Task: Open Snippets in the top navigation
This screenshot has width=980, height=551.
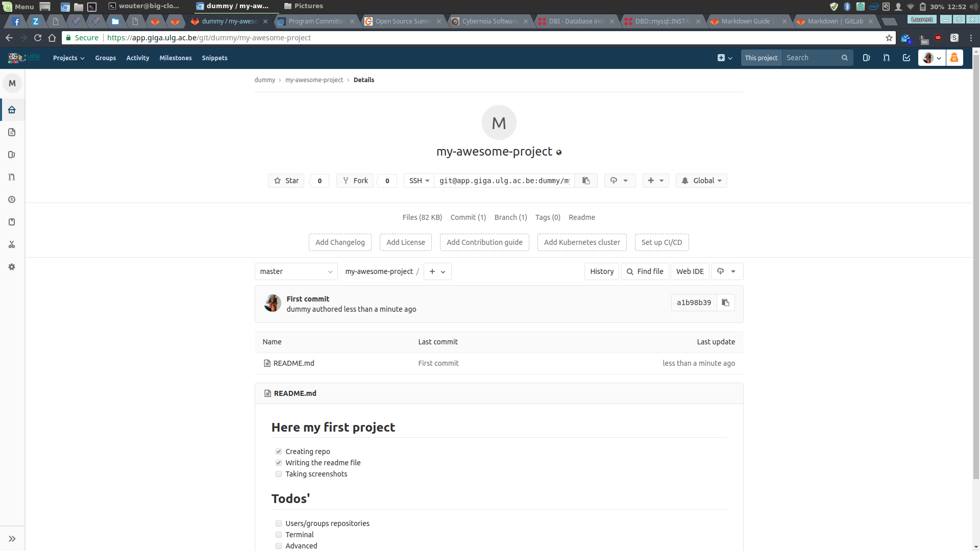Action: (214, 58)
